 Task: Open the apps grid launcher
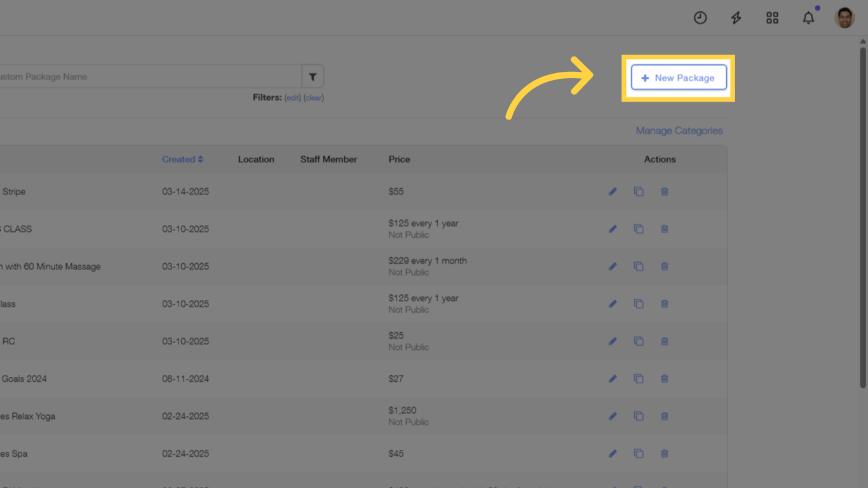pos(772,18)
